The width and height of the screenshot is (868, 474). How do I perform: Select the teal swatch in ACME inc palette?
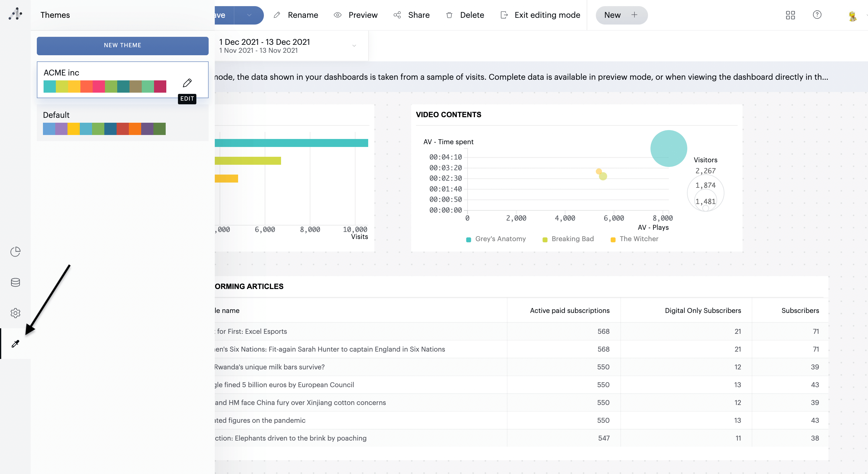click(49, 87)
